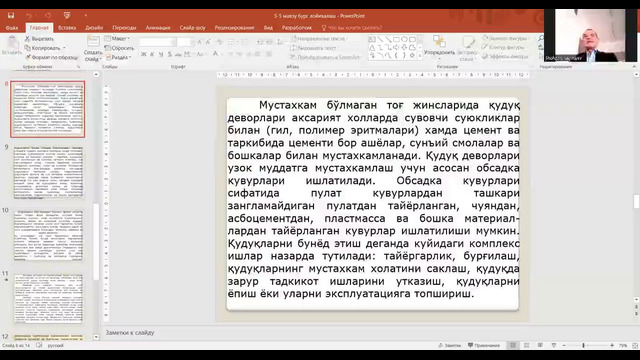The width and height of the screenshot is (640, 360).
Task: Click the font name combo box
Action: 158,42
